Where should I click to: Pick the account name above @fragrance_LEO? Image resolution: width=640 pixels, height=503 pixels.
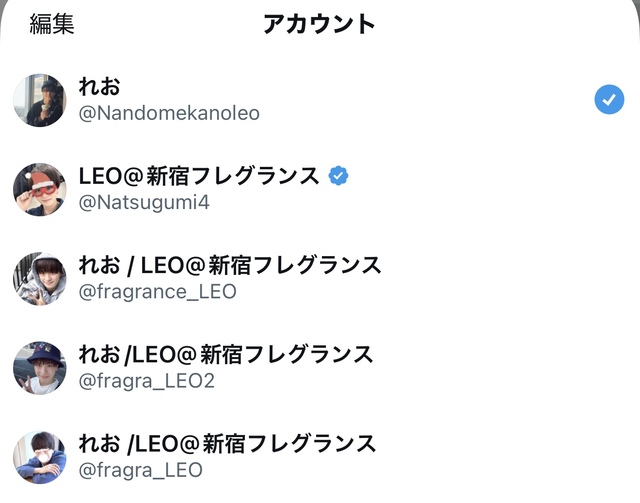229,266
